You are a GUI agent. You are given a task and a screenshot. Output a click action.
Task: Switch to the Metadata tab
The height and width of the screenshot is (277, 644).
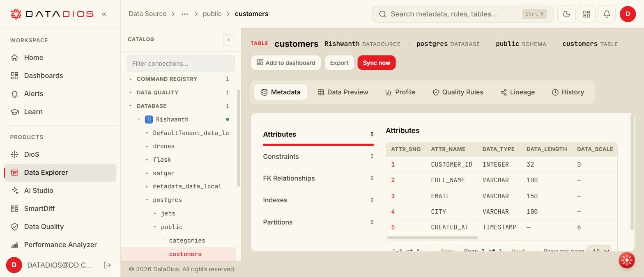[281, 92]
